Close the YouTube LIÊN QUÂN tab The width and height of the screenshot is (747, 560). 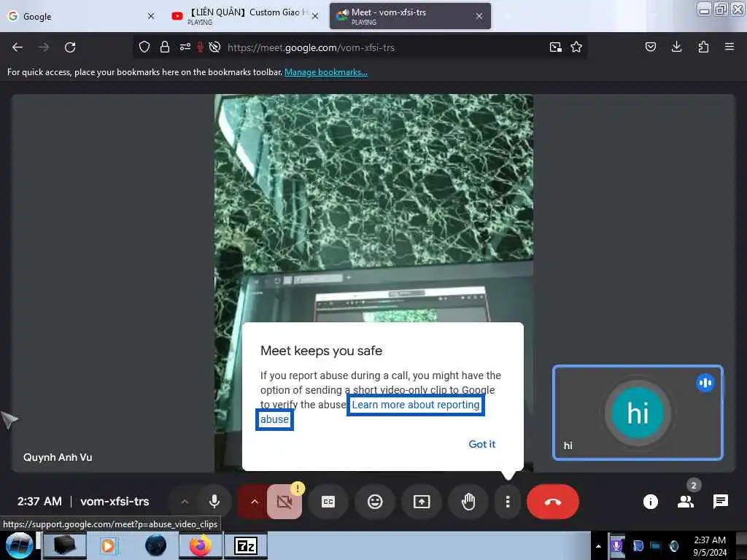(315, 16)
